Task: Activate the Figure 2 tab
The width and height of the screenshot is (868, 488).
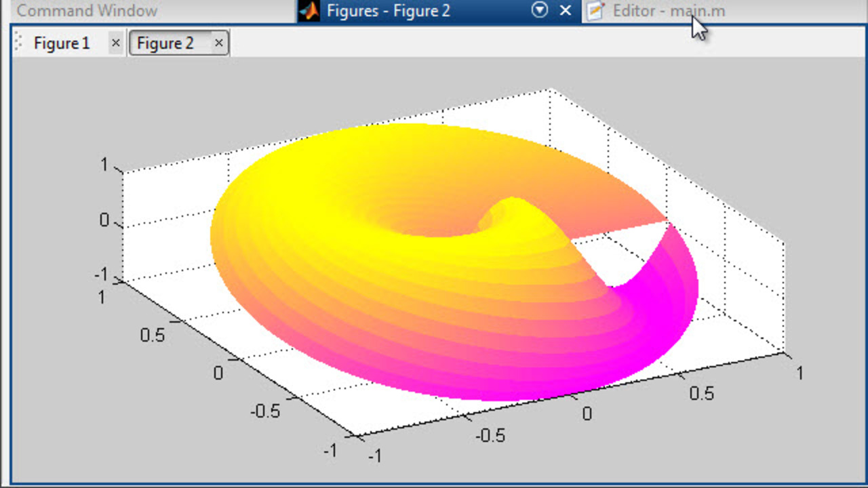Action: point(165,43)
